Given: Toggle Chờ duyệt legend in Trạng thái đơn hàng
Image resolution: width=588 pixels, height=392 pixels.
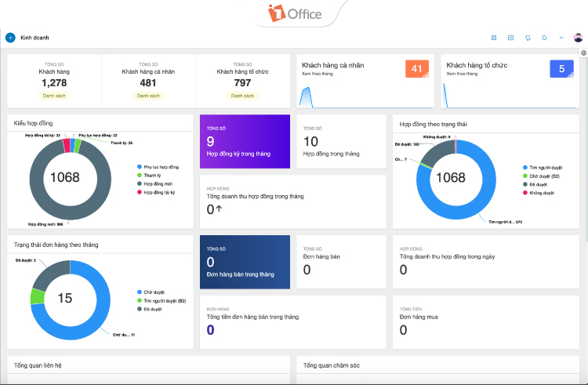Looking at the screenshot, I should [151, 292].
